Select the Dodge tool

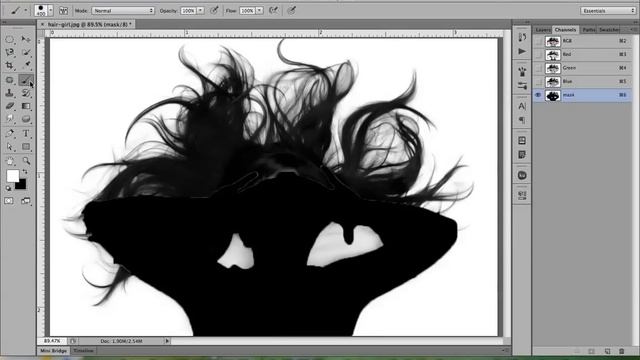(9, 119)
